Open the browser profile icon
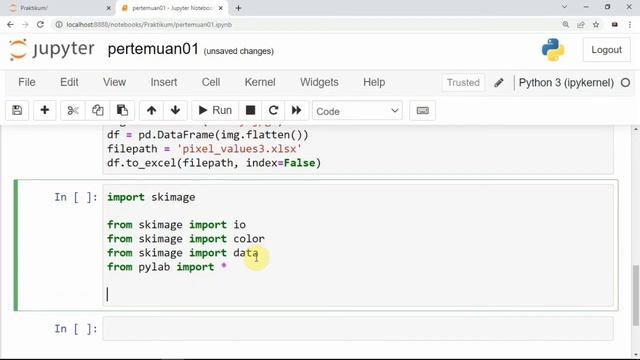Image resolution: width=640 pixels, height=360 pixels. click(x=614, y=24)
